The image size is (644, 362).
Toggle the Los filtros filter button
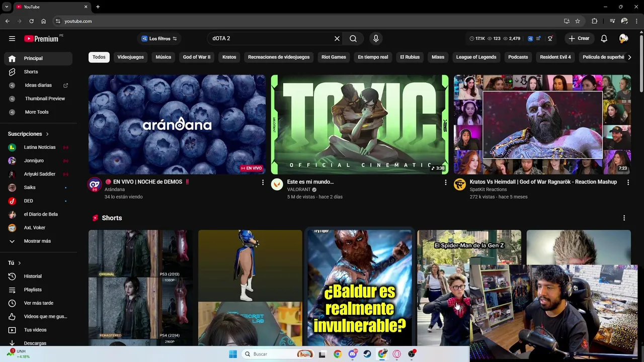tap(159, 39)
